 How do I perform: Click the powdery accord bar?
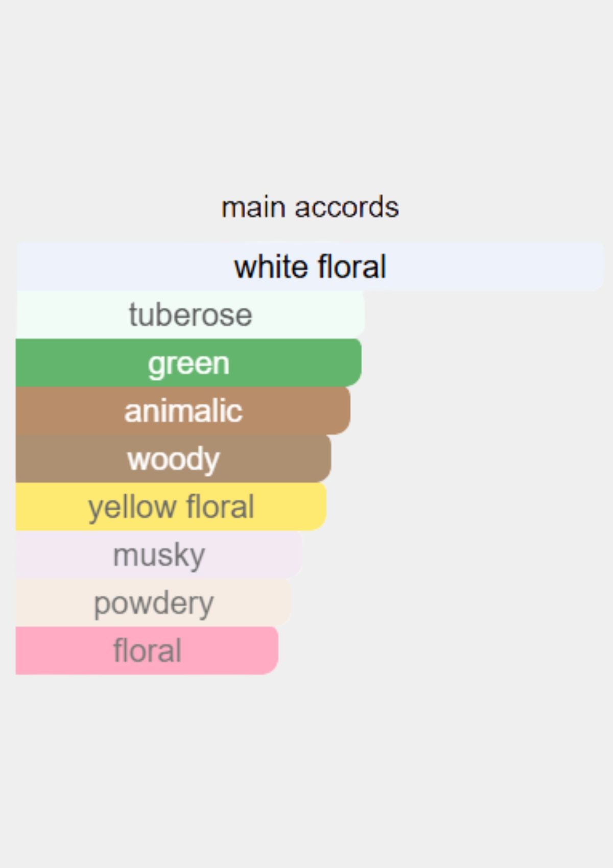coord(154,602)
